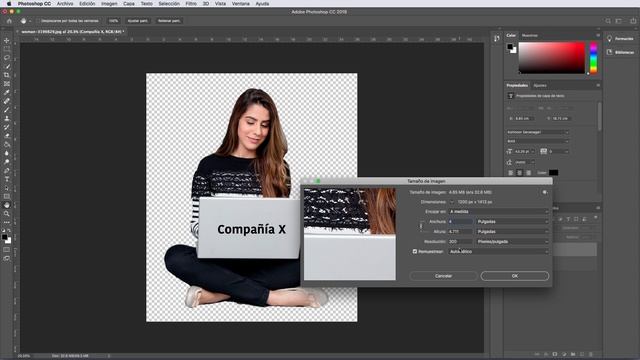This screenshot has width=640, height=360.
Task: Open the History panel icon
Action: coord(497,38)
